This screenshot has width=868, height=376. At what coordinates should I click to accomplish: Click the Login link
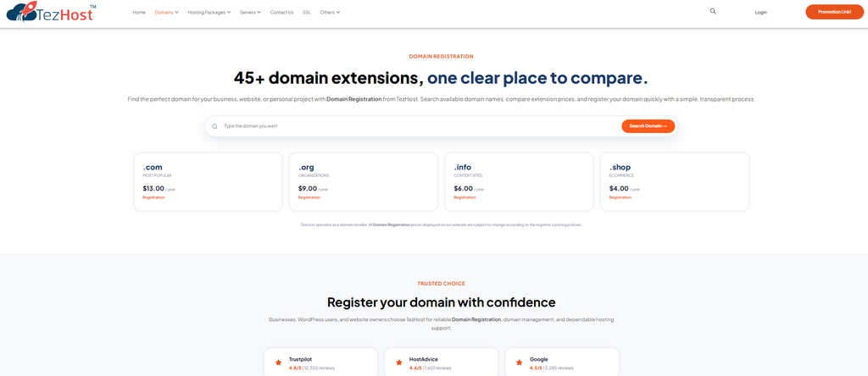(x=760, y=12)
